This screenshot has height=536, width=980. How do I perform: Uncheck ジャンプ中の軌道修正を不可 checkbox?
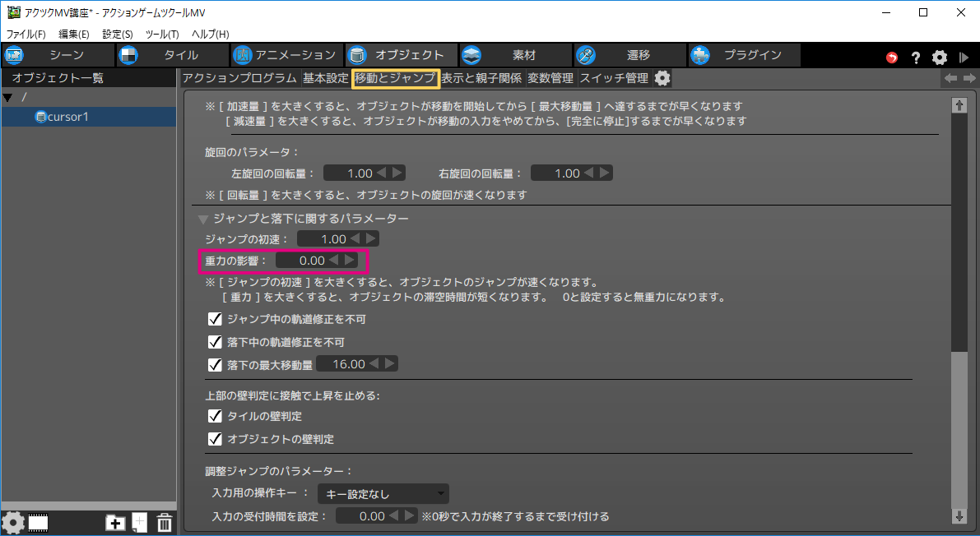coord(216,319)
